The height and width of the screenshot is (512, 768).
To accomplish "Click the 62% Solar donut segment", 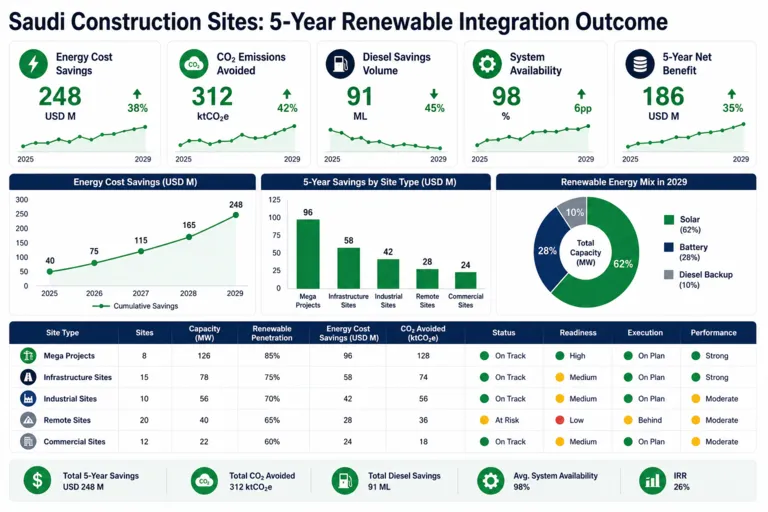I will point(623,264).
